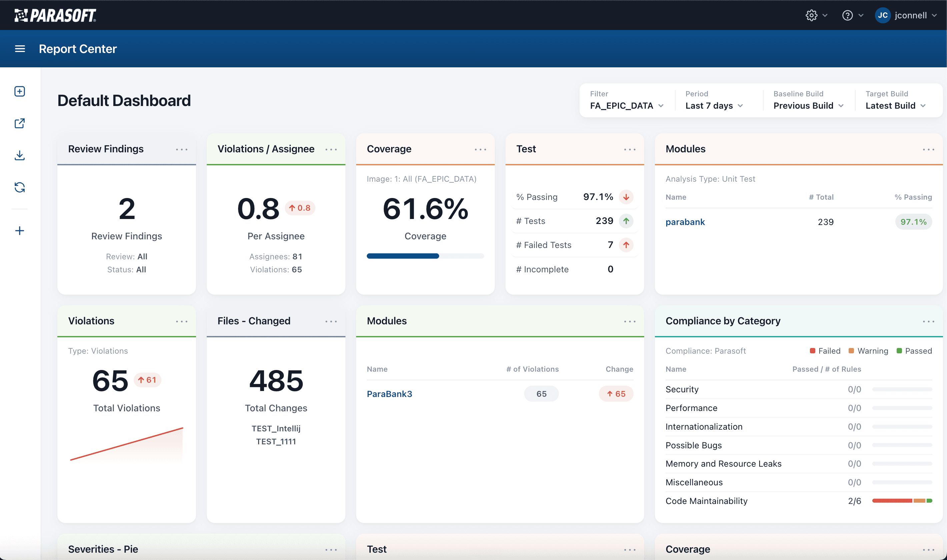Open Violations / Assignee widget options menu
Screen dimensions: 947x560
click(x=331, y=149)
